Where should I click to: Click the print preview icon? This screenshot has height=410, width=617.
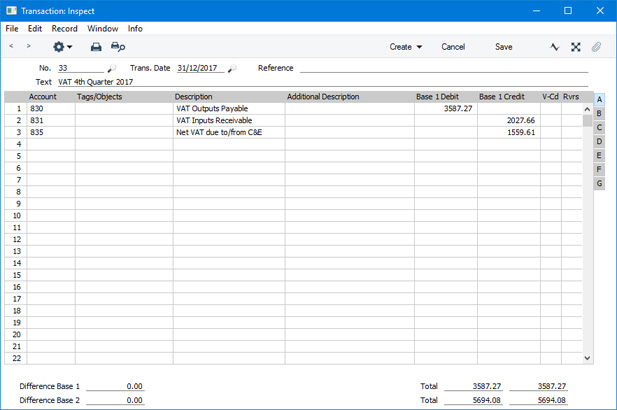pos(118,47)
